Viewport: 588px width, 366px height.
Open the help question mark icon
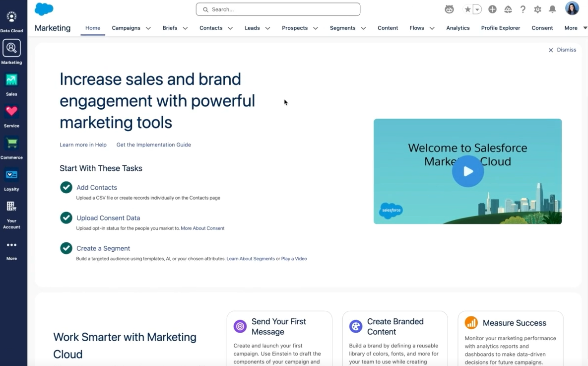click(523, 9)
